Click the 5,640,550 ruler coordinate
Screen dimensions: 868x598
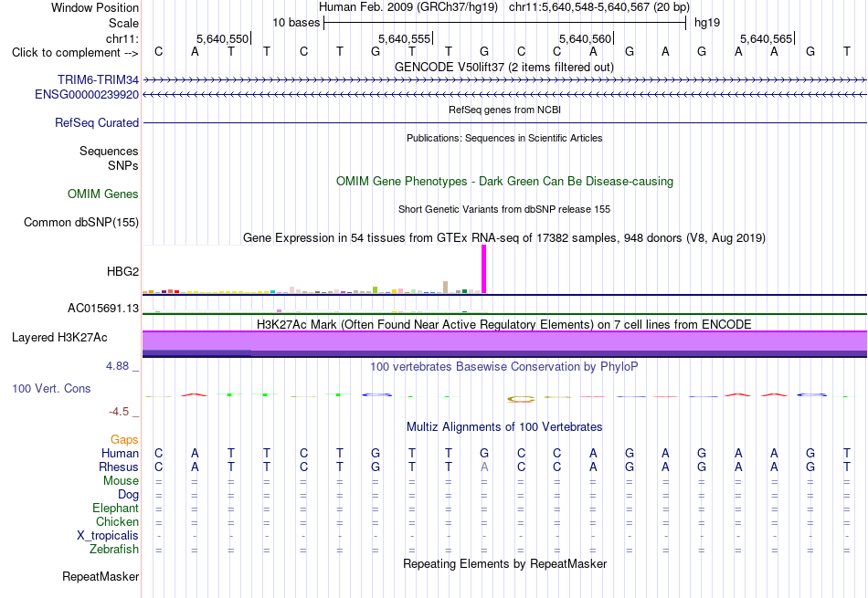click(x=223, y=38)
